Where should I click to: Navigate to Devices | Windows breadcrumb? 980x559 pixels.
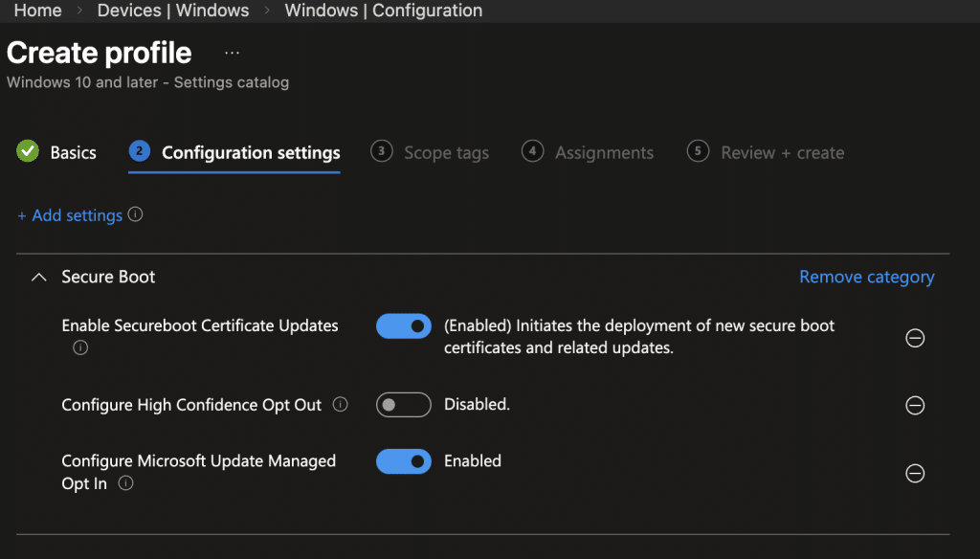tap(173, 11)
